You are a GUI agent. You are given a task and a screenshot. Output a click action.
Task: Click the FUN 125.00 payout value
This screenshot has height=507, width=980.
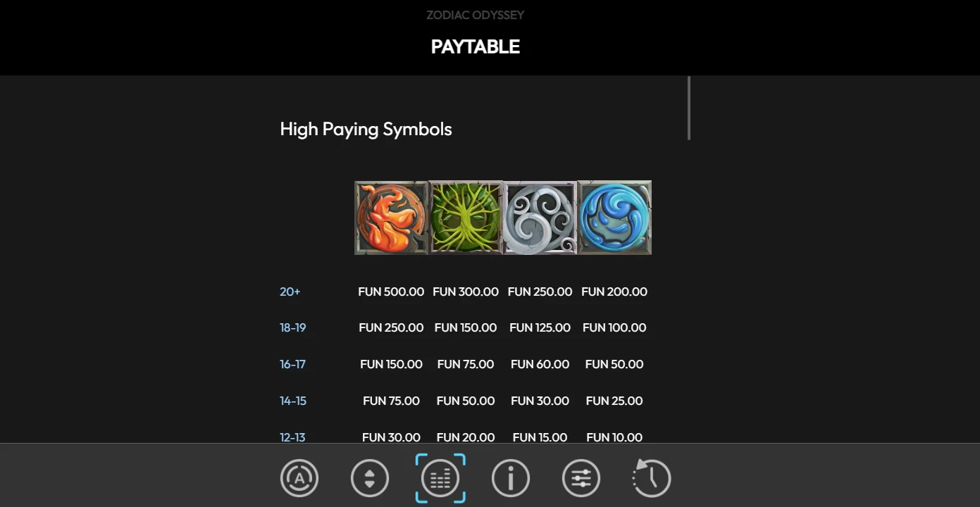click(x=540, y=327)
